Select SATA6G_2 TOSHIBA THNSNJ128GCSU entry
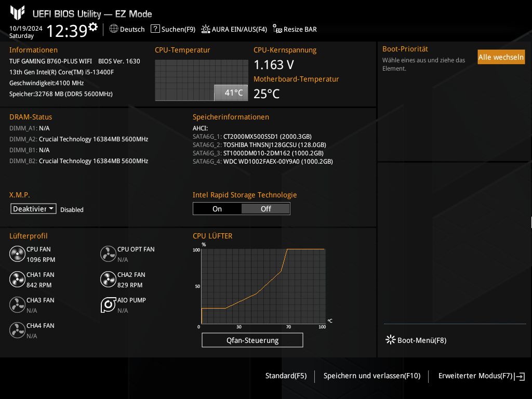 [259, 145]
